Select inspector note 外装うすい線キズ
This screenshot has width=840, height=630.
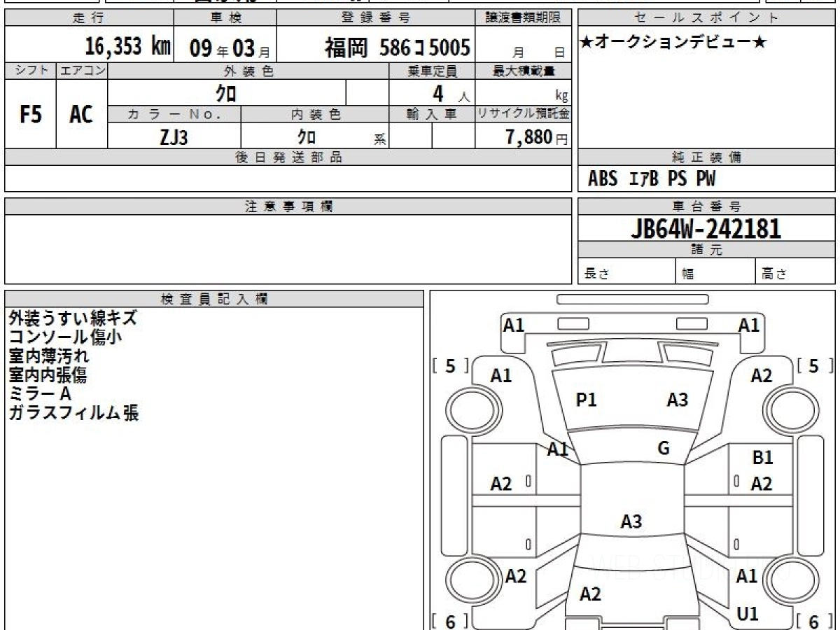tap(73, 318)
